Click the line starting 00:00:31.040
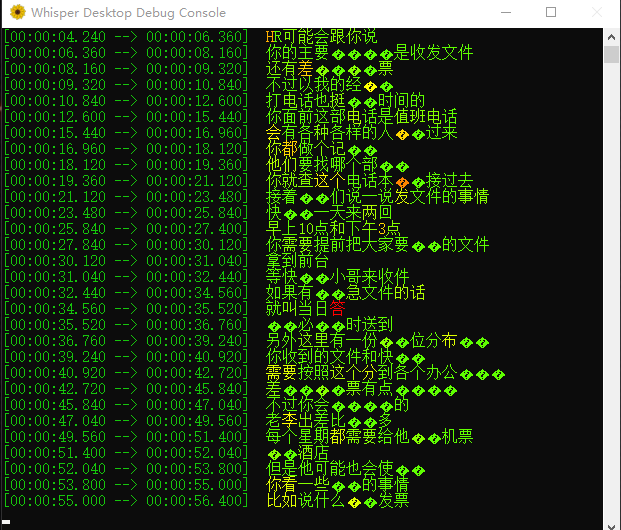This screenshot has width=621, height=530. pyautogui.click(x=206, y=276)
